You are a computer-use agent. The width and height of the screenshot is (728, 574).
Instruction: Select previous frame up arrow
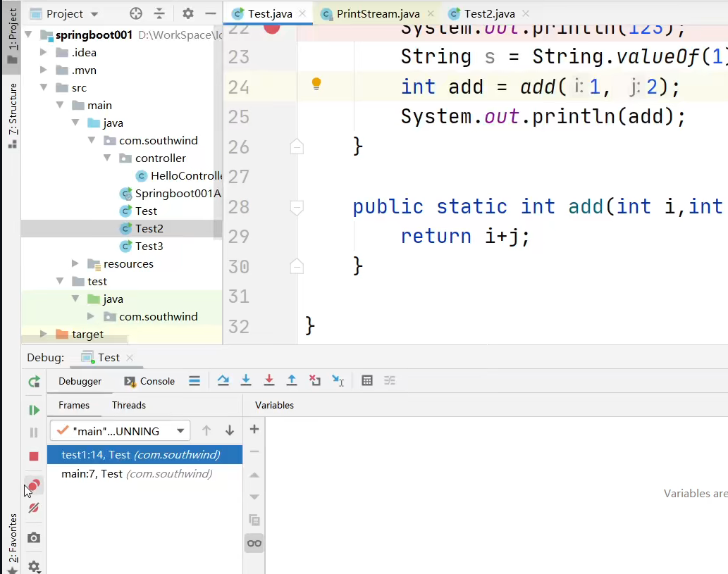(206, 431)
